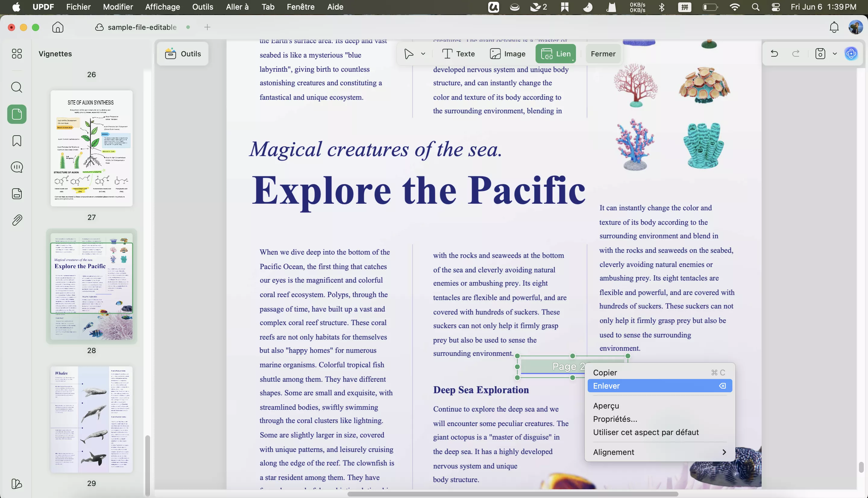Open the Aide menu
This screenshot has width=868, height=498.
point(335,7)
